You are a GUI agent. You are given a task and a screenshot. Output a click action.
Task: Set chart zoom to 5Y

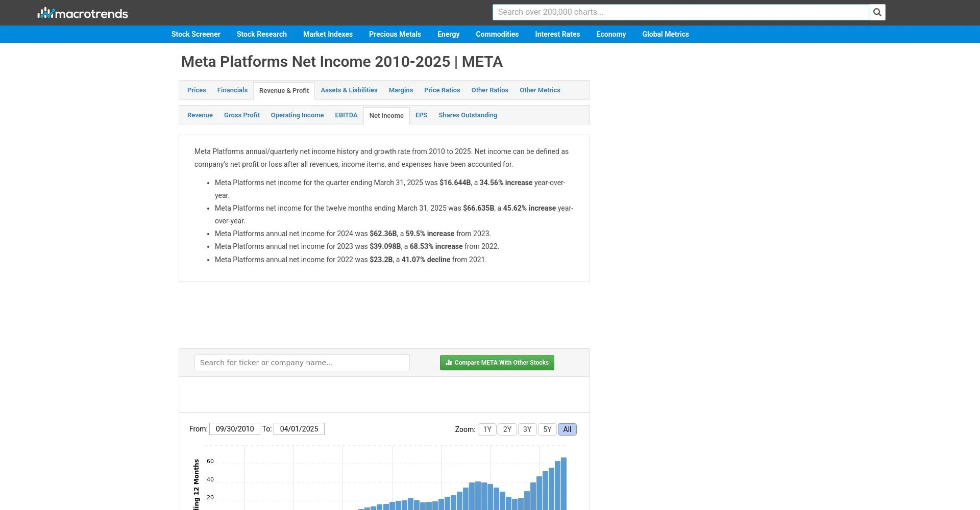click(x=547, y=429)
